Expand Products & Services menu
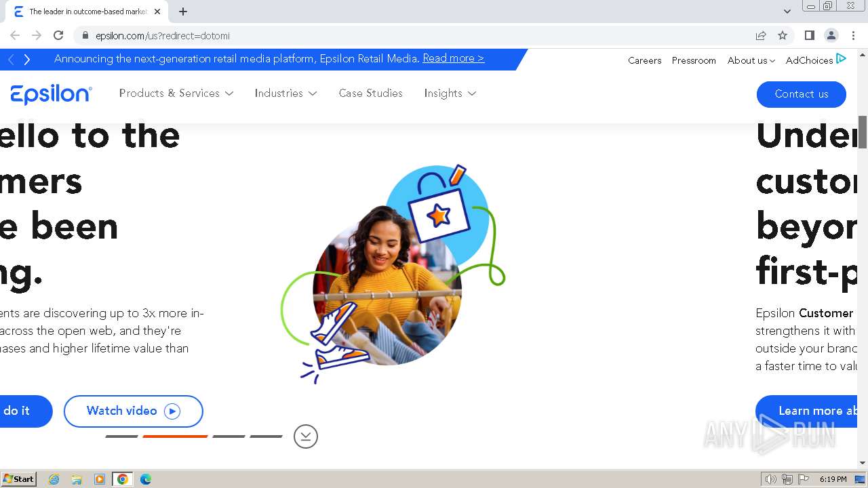 pyautogui.click(x=176, y=94)
